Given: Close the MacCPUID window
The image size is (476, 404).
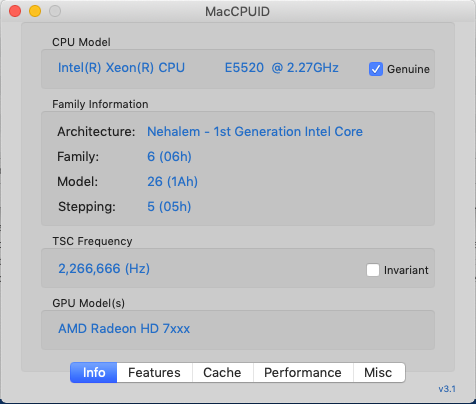Looking at the screenshot, I should click(15, 11).
